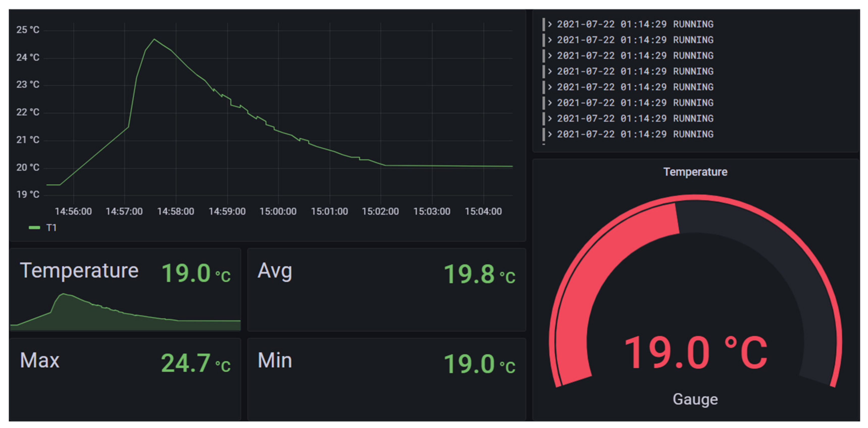Expand the third RUNNING log row chevron
The width and height of the screenshot is (868, 428).
550,56
